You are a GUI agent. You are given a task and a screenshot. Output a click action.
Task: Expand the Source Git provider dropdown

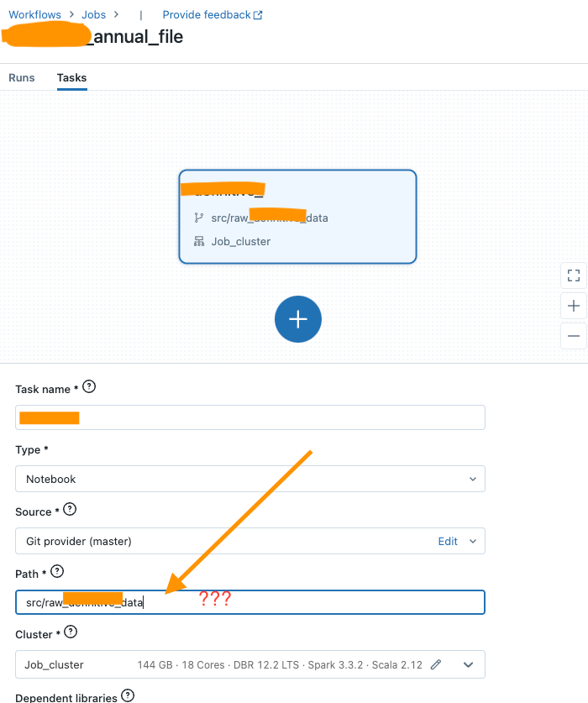pos(472,541)
